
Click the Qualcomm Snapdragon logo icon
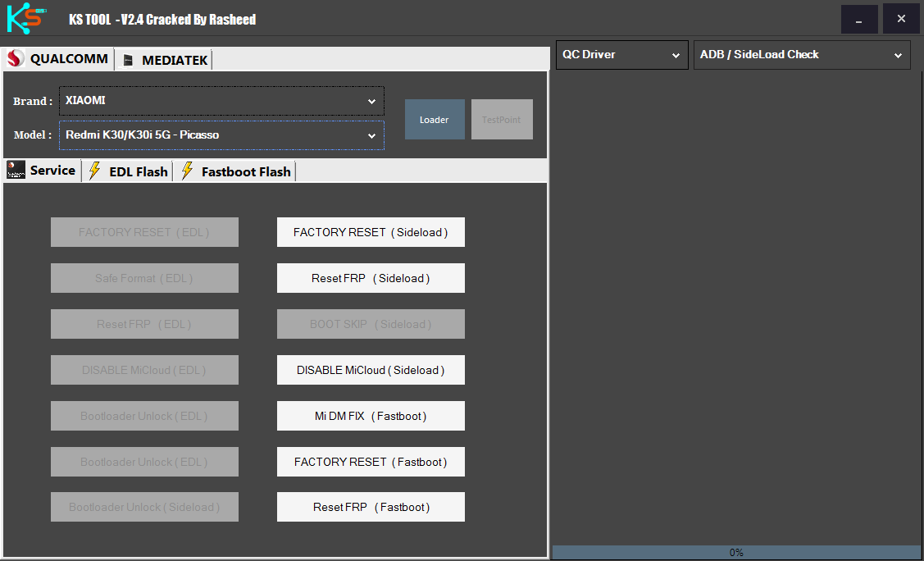coord(16,58)
